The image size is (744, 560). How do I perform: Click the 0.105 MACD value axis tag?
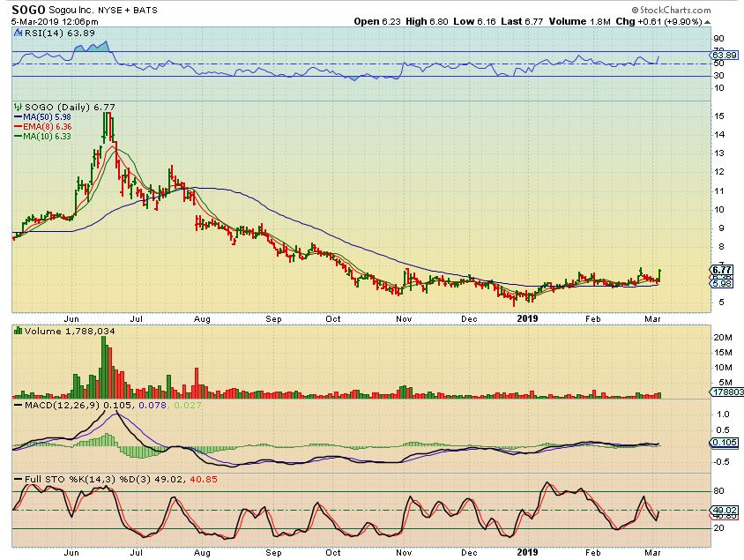(x=721, y=443)
